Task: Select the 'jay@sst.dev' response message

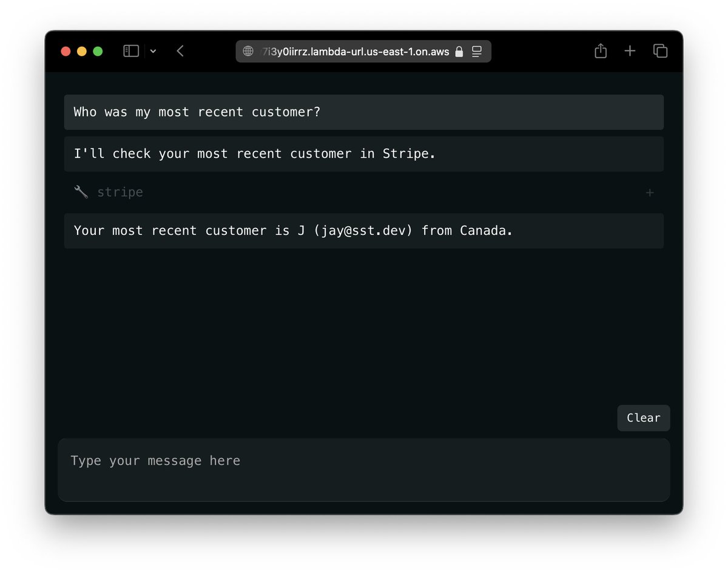Action: tap(364, 231)
